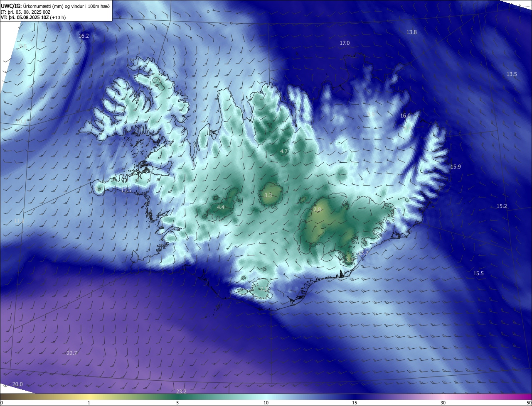Image resolution: width=532 pixels, height=406 pixels.
Task: Click the 'IT: þri. 05. 08. 2025 00Z' line
Action: tap(26, 12)
